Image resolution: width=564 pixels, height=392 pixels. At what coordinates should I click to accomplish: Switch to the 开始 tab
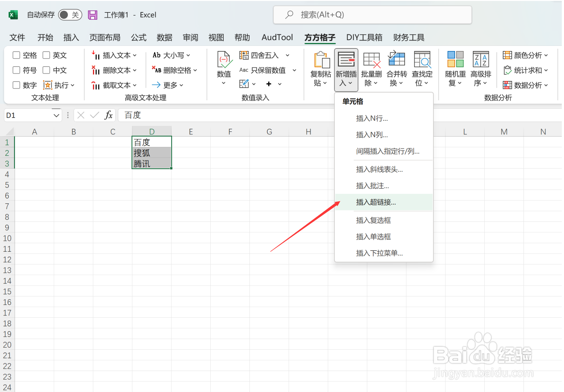pos(45,38)
